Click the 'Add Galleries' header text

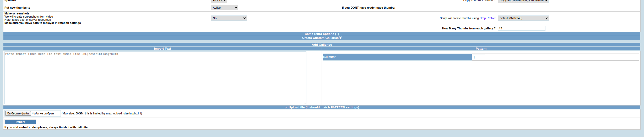click(x=322, y=45)
